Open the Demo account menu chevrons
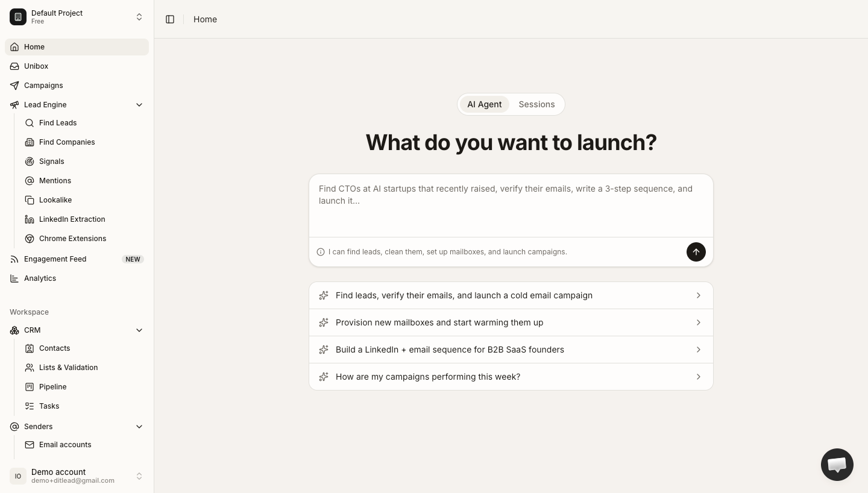The width and height of the screenshot is (868, 493). [139, 476]
